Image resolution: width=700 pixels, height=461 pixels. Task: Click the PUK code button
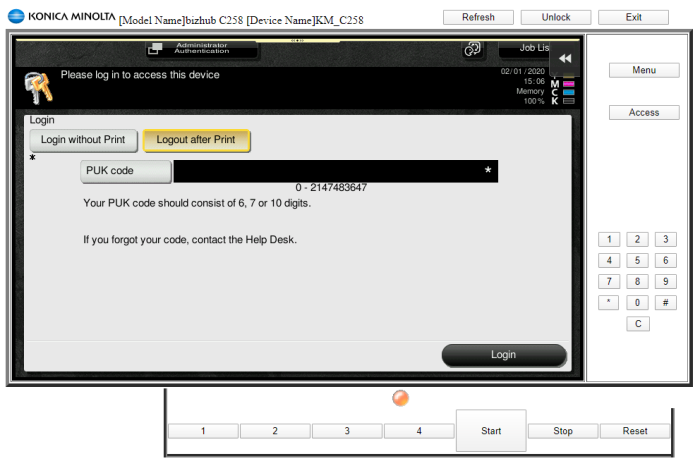point(126,171)
